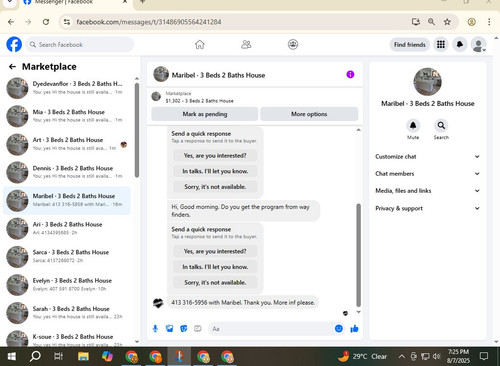This screenshot has height=366, width=500.
Task: Expand Chat members section
Action: pyautogui.click(x=427, y=174)
